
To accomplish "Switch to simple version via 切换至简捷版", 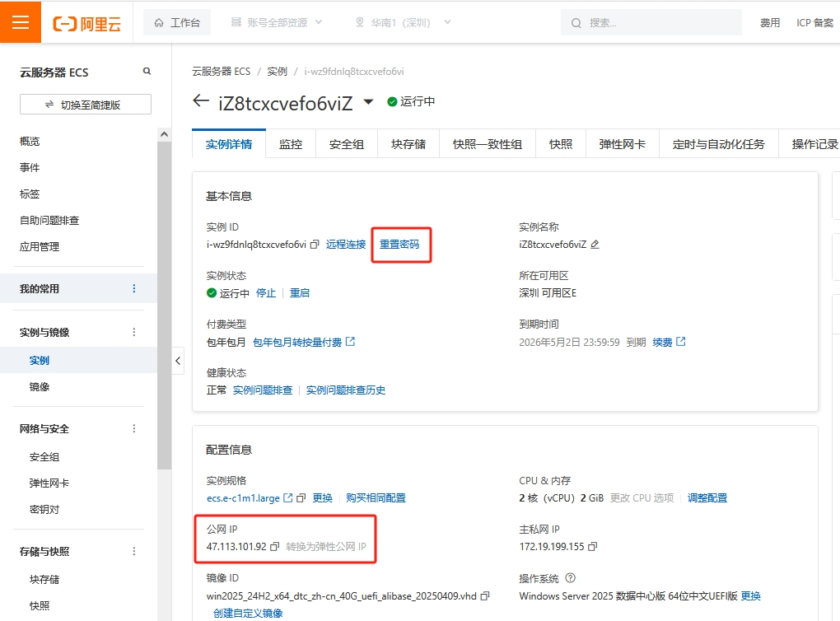I will click(85, 105).
